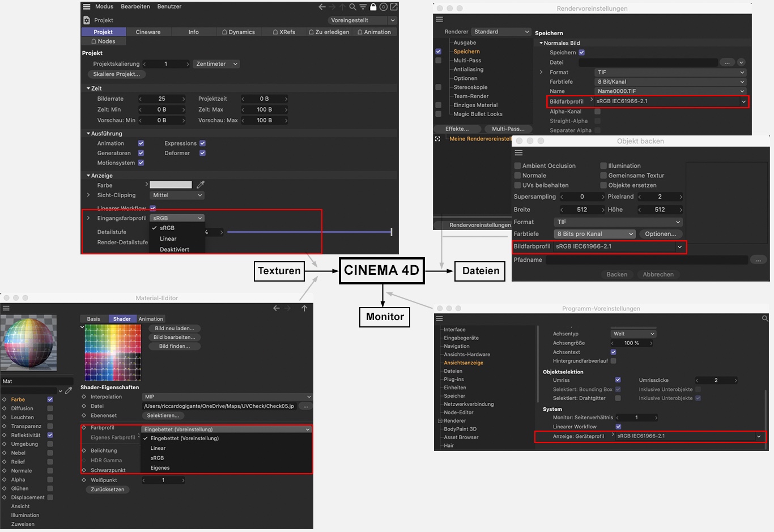Switch to the XRefs tab
Viewport: 774px width, 532px height.
[x=284, y=32]
